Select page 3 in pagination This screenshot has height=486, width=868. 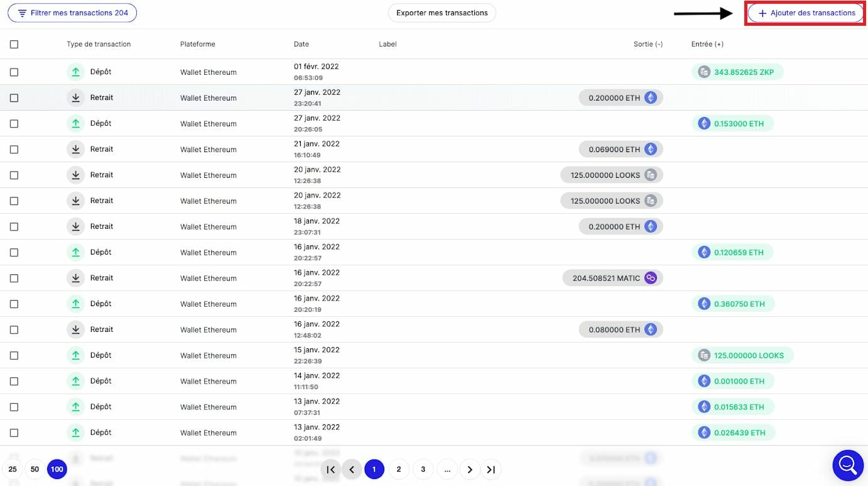(x=423, y=469)
